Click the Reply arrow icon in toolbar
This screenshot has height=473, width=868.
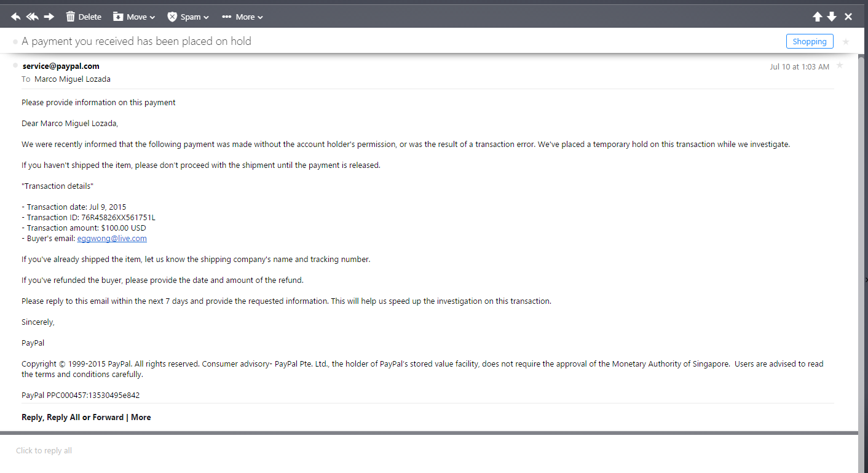click(16, 17)
